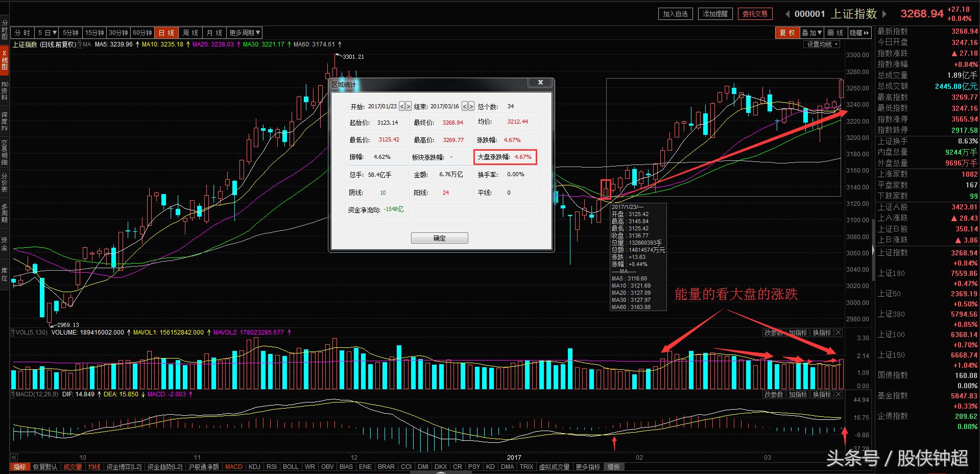Open the 设置均线 dropdown

coord(822,44)
